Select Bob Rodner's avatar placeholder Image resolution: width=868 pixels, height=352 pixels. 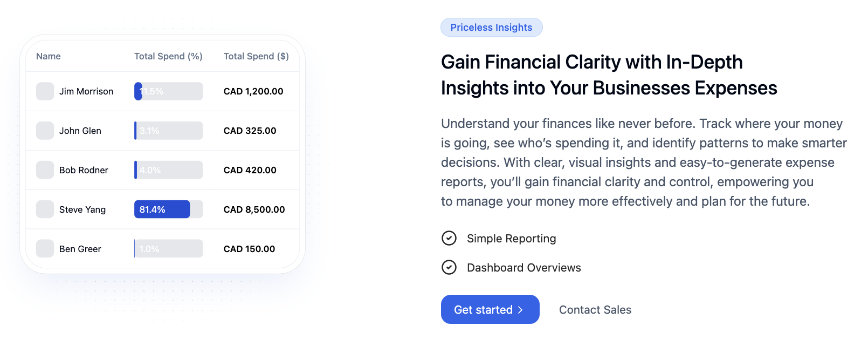click(x=45, y=170)
